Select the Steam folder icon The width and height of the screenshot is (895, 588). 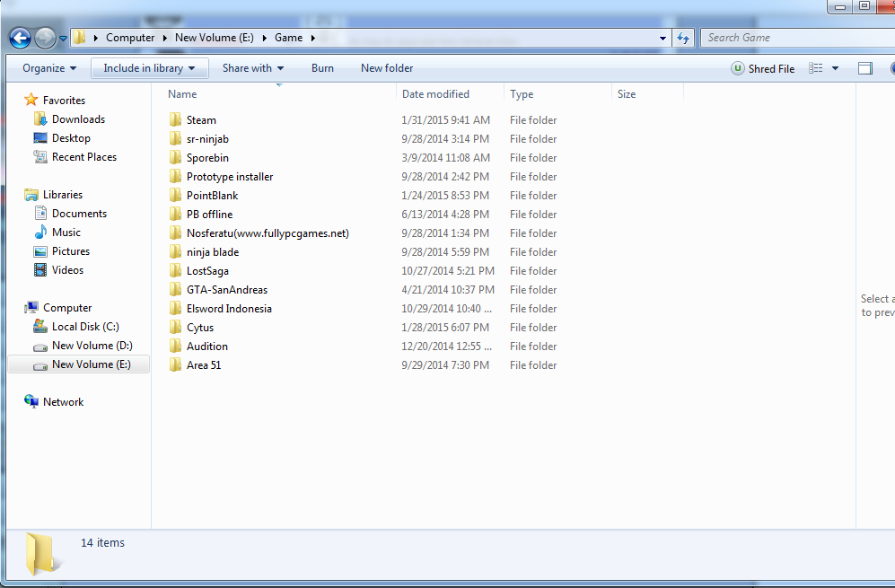176,120
